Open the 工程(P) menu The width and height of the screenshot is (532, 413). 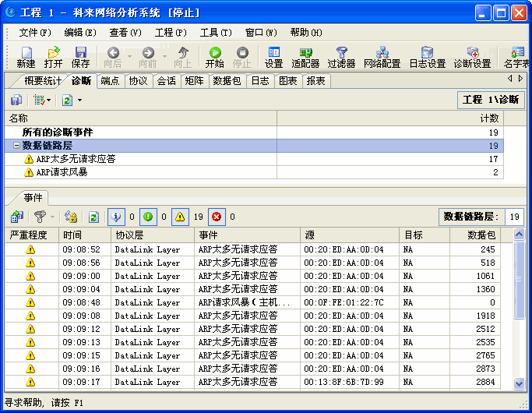coord(171,33)
